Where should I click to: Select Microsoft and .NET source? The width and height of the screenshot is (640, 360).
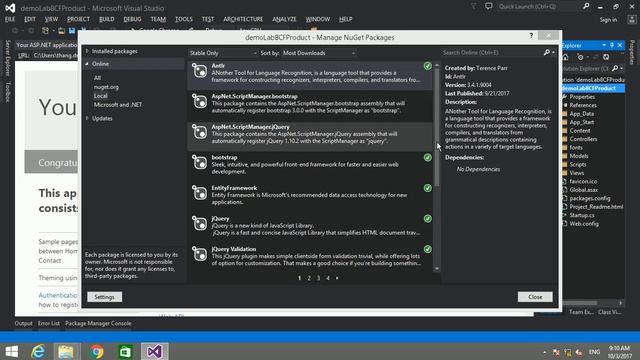tap(118, 105)
